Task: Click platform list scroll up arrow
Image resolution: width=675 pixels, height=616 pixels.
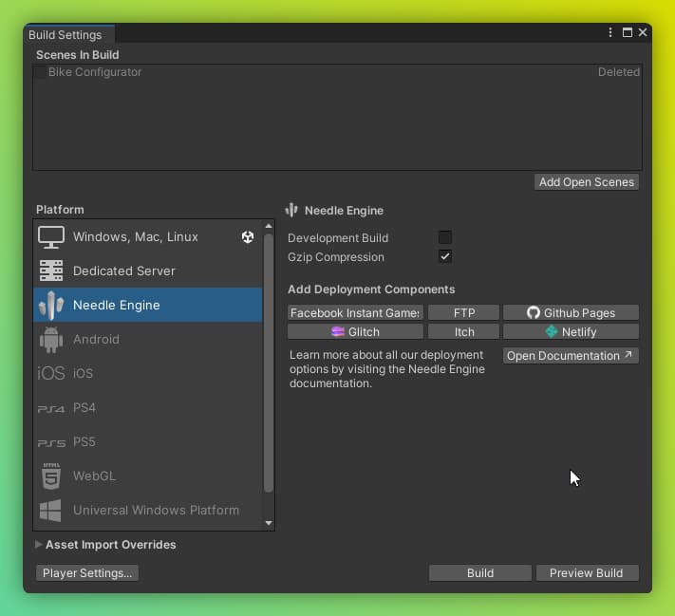Action: tap(269, 227)
